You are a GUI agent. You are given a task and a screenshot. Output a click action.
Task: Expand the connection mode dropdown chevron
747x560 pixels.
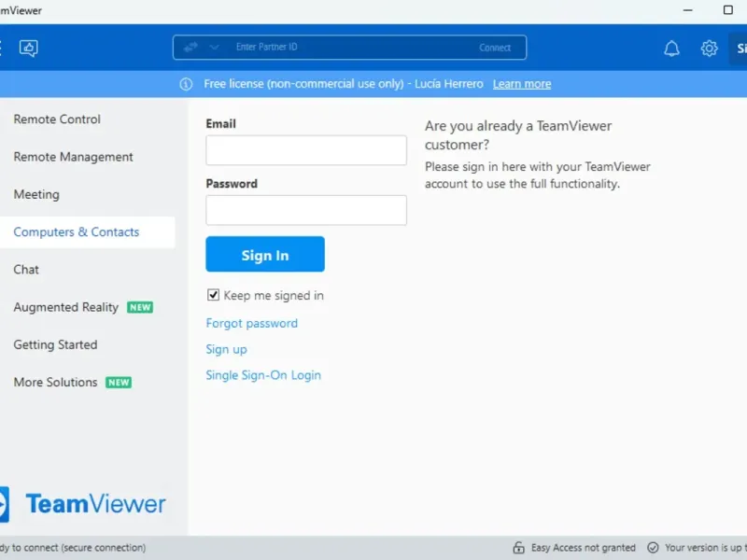click(x=215, y=48)
